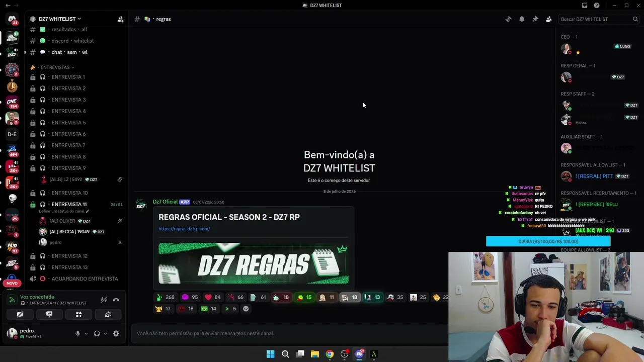Open Discord direct messages home icon

[12, 19]
